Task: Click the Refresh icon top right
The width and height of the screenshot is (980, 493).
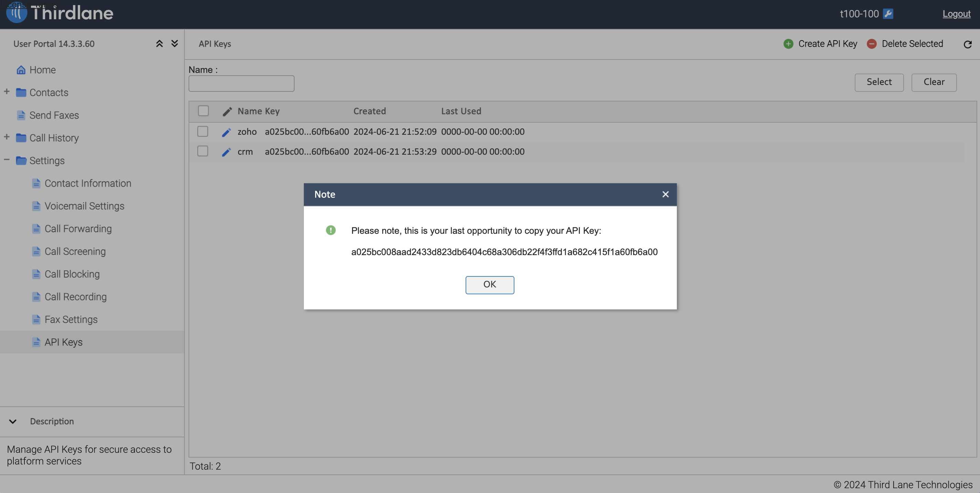Action: [x=967, y=44]
